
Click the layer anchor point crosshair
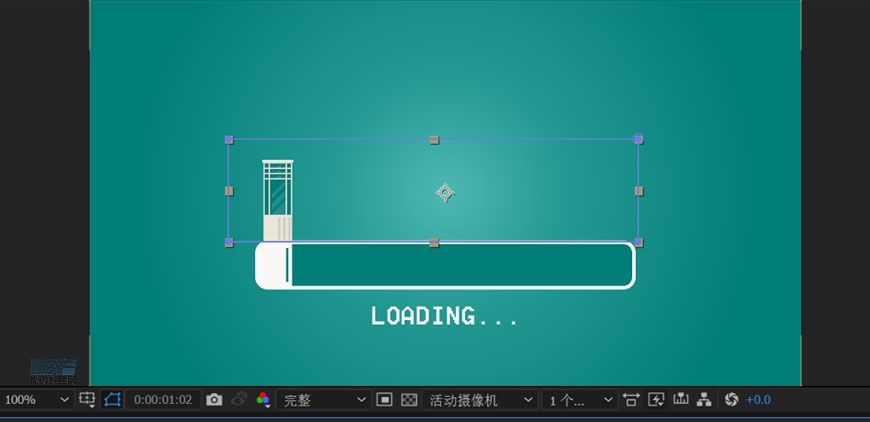pos(445,192)
